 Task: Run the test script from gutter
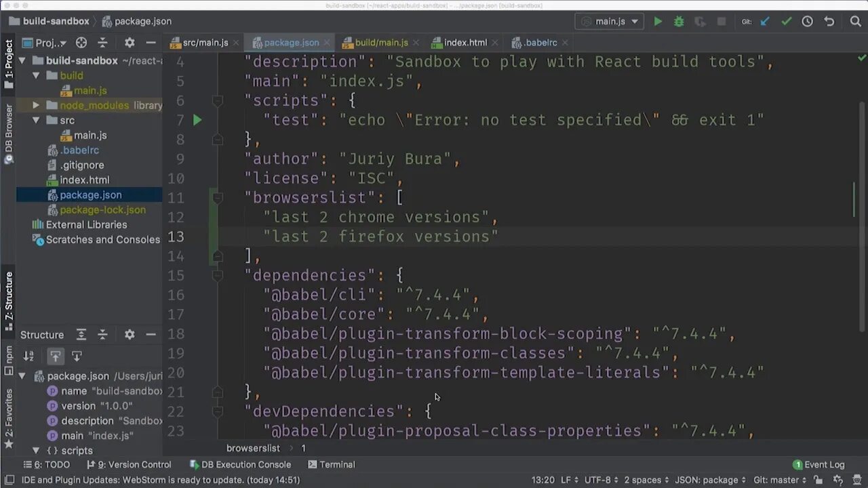(197, 120)
